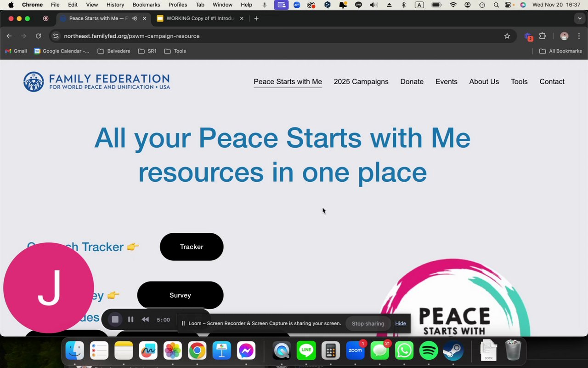Open the File menu
Image resolution: width=588 pixels, height=368 pixels.
pos(55,5)
